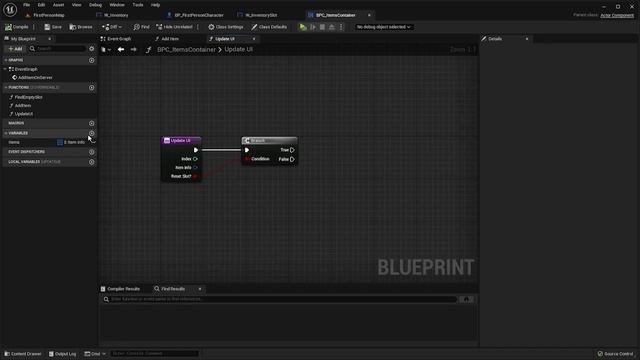Viewport: 640px width, 360px height.
Task: Open My Blueprint settings gear
Action: coord(92,49)
